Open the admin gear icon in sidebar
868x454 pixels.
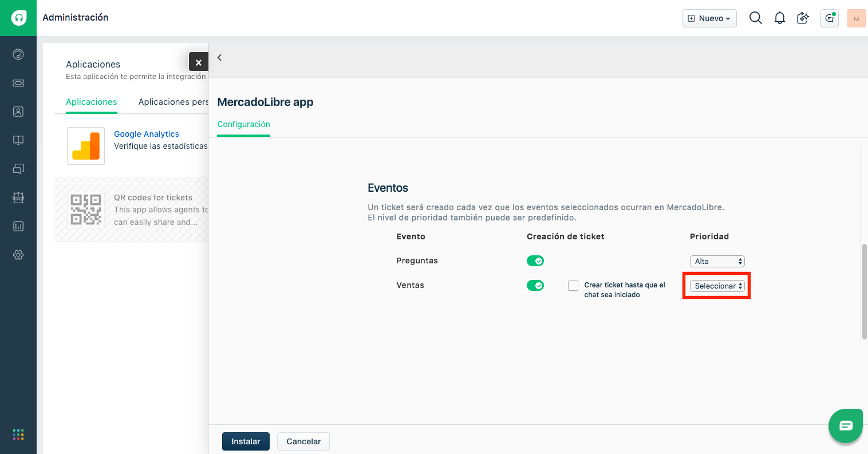[18, 255]
